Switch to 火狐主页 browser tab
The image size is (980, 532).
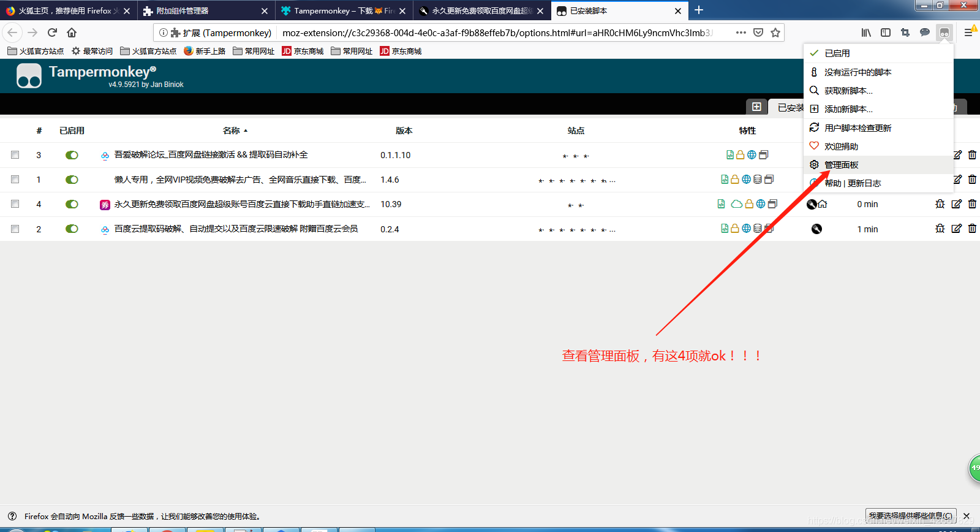[67, 11]
